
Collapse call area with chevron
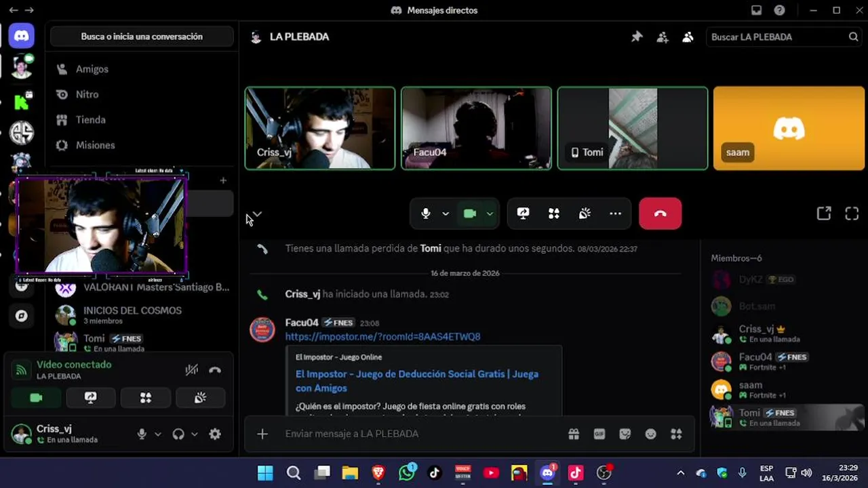[x=257, y=213]
